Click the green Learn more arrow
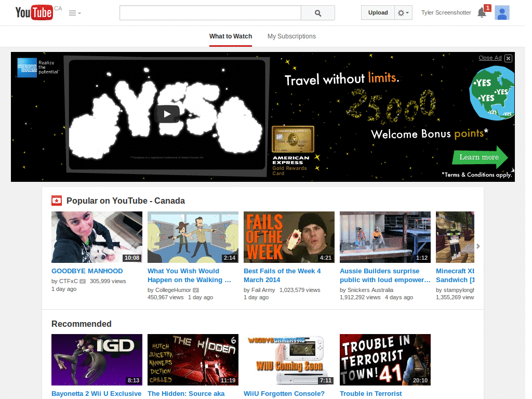 480,157
